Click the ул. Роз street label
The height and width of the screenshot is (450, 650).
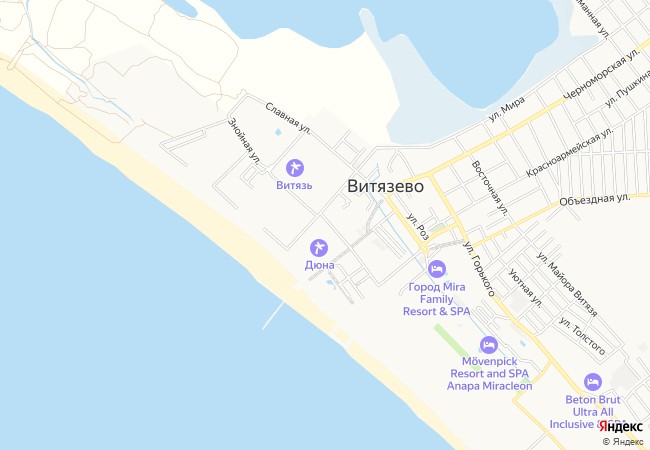pos(417,227)
